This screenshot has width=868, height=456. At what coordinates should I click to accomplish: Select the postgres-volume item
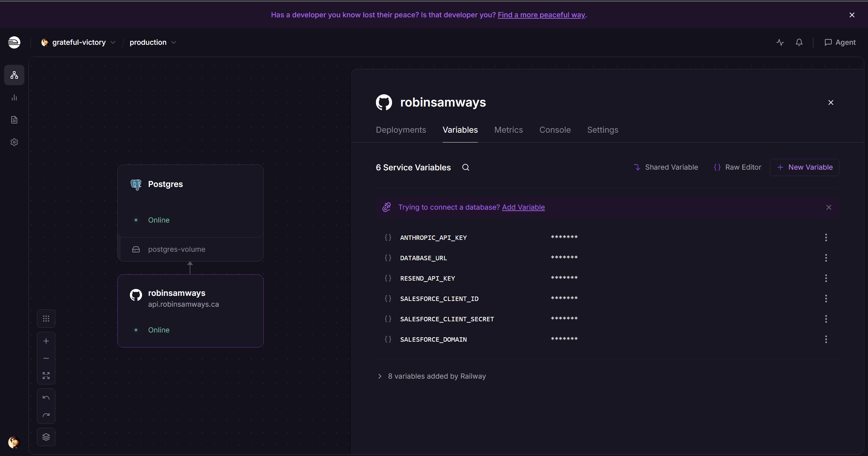tap(191, 249)
